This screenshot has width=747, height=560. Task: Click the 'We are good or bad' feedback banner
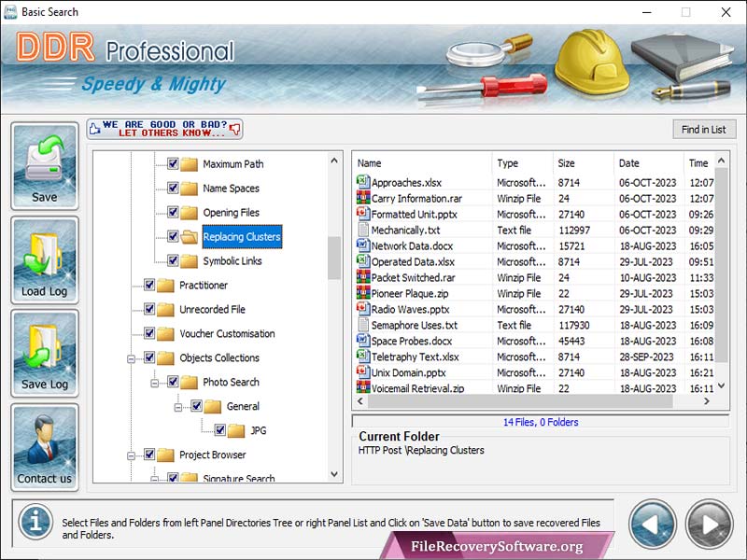165,129
